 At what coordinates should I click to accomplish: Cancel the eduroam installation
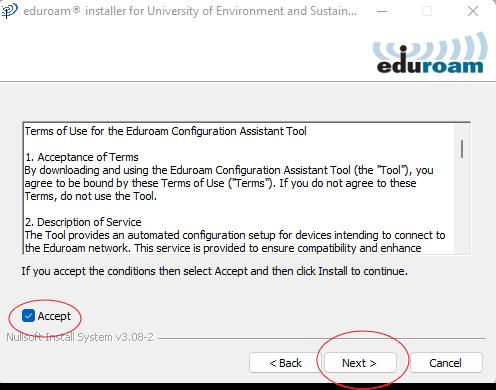[x=446, y=363]
